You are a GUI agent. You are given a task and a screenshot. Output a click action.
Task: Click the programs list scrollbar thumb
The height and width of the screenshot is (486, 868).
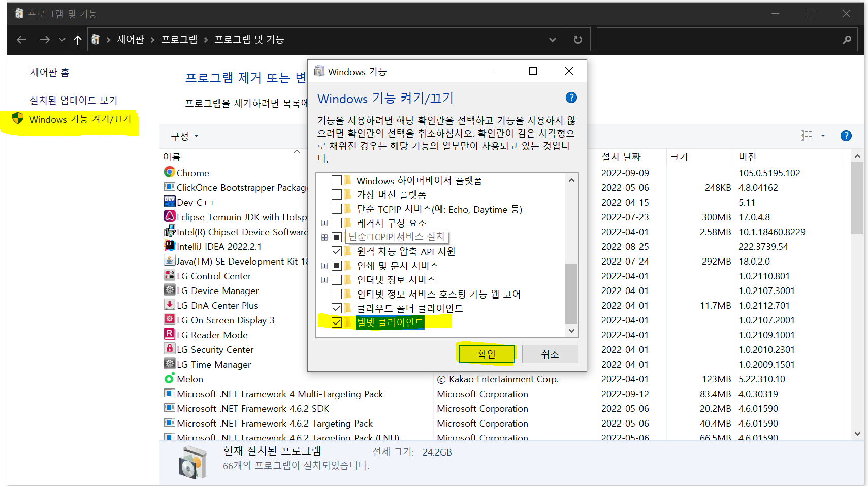(x=857, y=198)
